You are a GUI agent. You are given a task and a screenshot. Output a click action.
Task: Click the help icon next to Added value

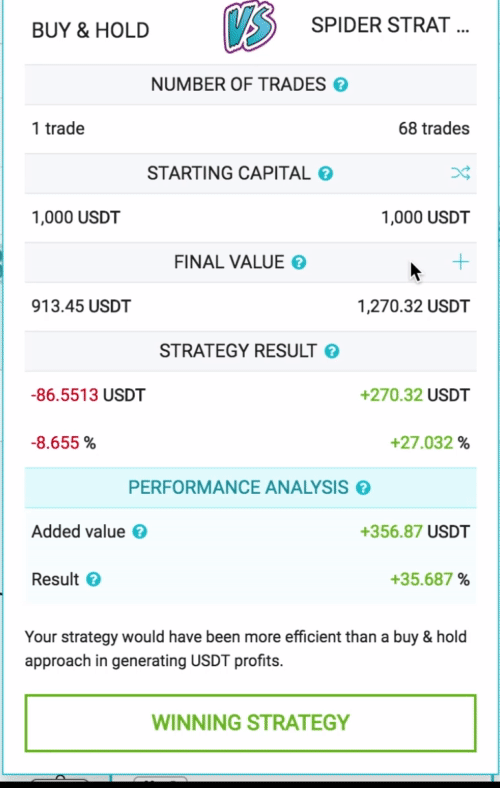[x=140, y=532]
